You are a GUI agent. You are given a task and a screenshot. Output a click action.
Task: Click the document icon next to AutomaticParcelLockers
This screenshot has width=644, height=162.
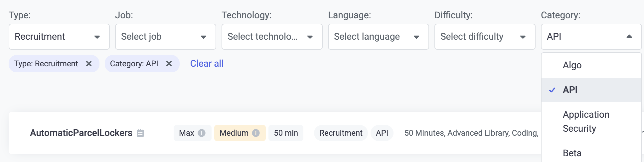pyautogui.click(x=140, y=133)
